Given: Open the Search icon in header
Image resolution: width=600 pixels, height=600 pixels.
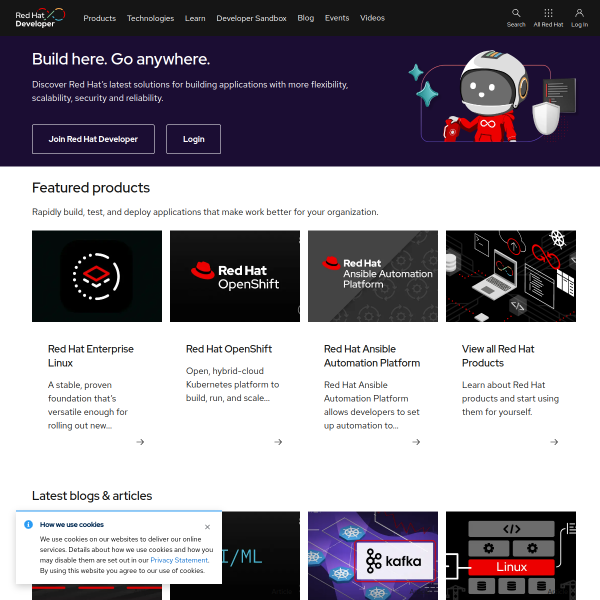Looking at the screenshot, I should [516, 18].
